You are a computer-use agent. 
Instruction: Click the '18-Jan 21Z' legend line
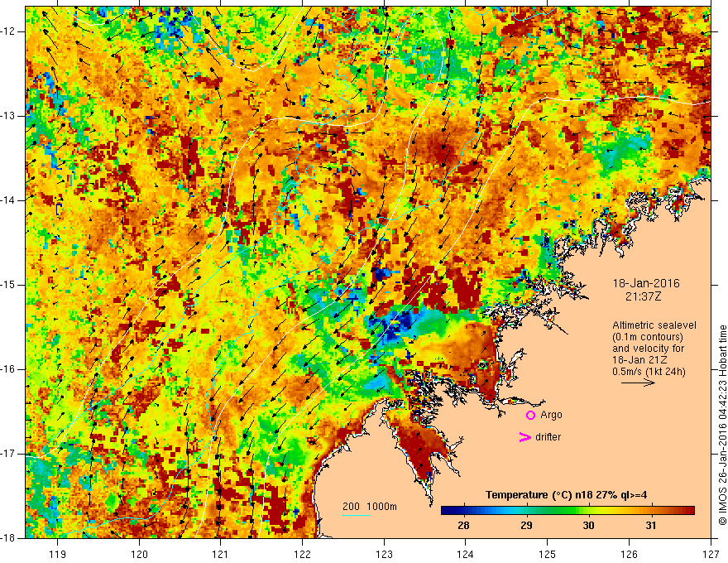click(637, 360)
